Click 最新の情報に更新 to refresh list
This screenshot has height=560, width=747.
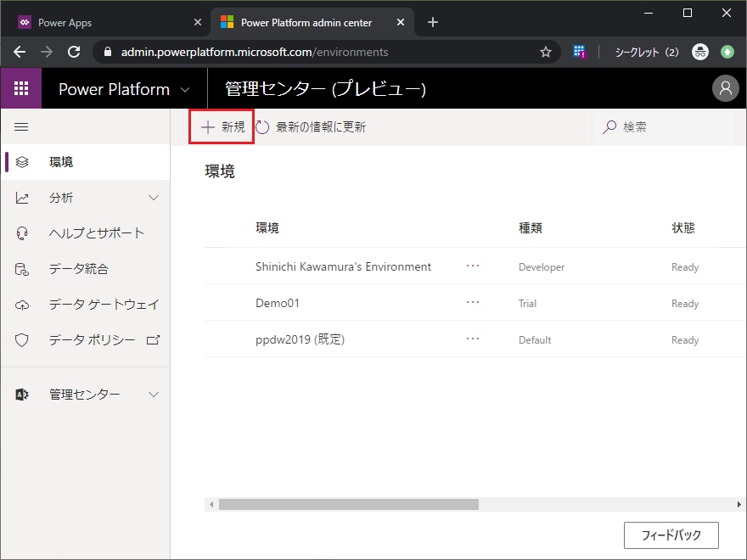click(x=311, y=127)
